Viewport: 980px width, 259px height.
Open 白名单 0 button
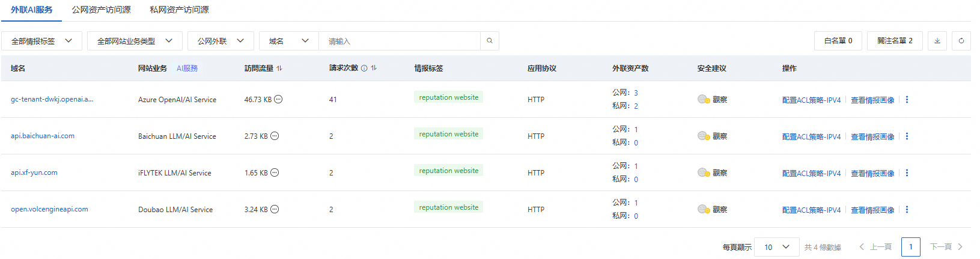coord(838,41)
